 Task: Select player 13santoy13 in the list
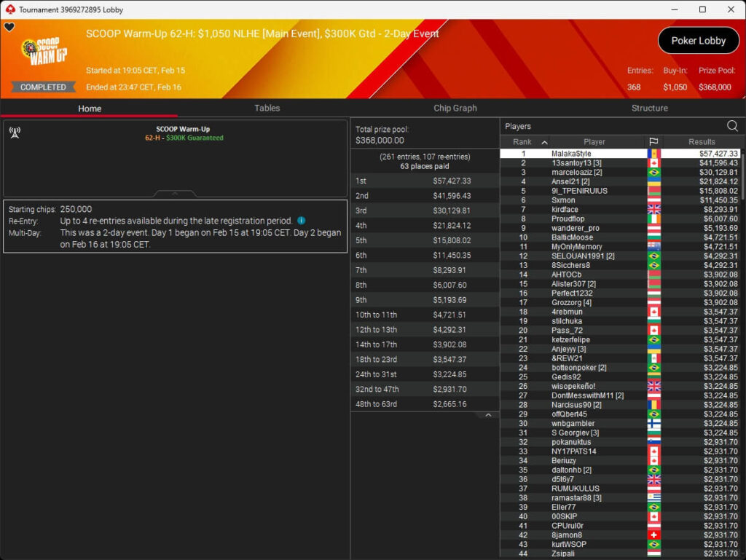click(x=576, y=163)
